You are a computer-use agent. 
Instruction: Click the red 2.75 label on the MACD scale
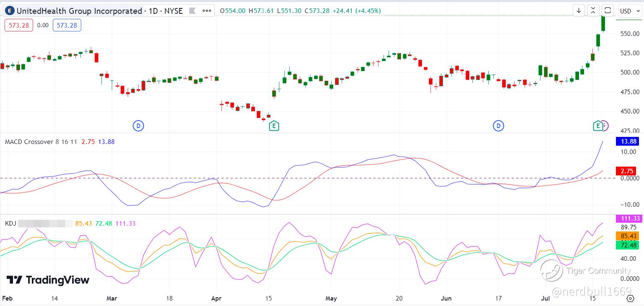click(626, 171)
